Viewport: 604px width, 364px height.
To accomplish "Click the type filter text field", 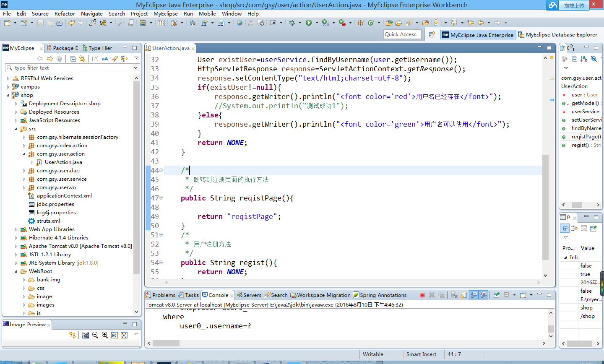I will (72, 68).
